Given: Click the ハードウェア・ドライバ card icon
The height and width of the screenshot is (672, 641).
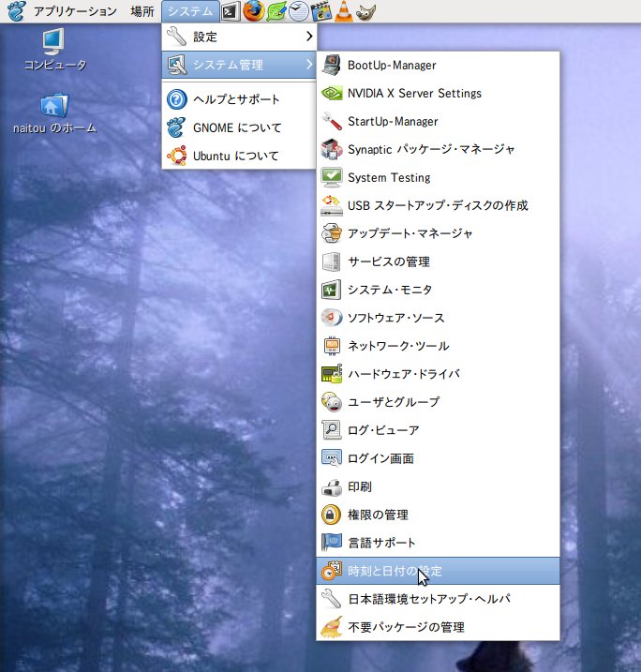Looking at the screenshot, I should (x=332, y=374).
